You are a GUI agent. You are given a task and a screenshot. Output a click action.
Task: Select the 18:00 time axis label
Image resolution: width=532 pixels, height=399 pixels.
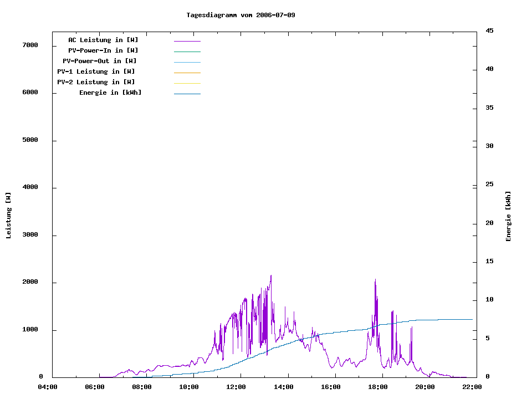[378, 387]
